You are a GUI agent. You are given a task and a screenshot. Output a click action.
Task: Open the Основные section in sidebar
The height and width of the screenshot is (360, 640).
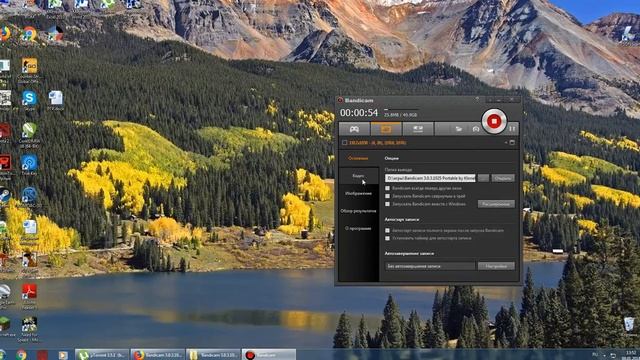click(x=358, y=158)
